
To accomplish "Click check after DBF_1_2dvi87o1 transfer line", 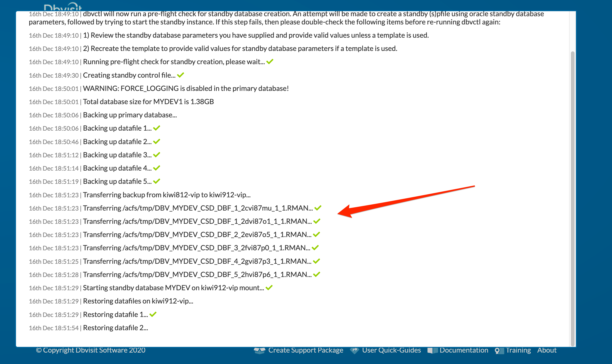I will 317,221.
